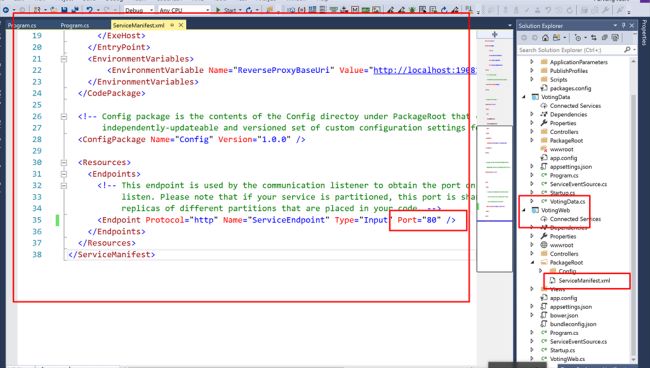Image resolution: width=650 pixels, height=368 pixels.
Task: Click the Save icon in the toolbar
Action: (65, 9)
